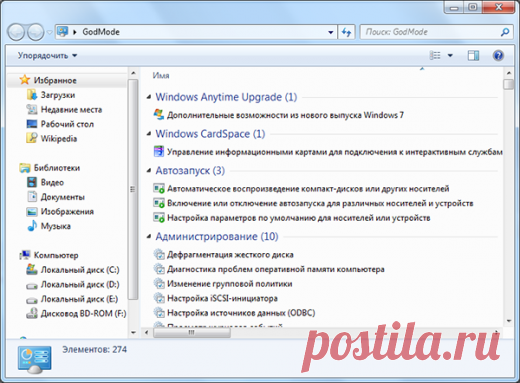Select Настройка iSCSI-инициатора
The image size is (520, 383).
tap(222, 298)
